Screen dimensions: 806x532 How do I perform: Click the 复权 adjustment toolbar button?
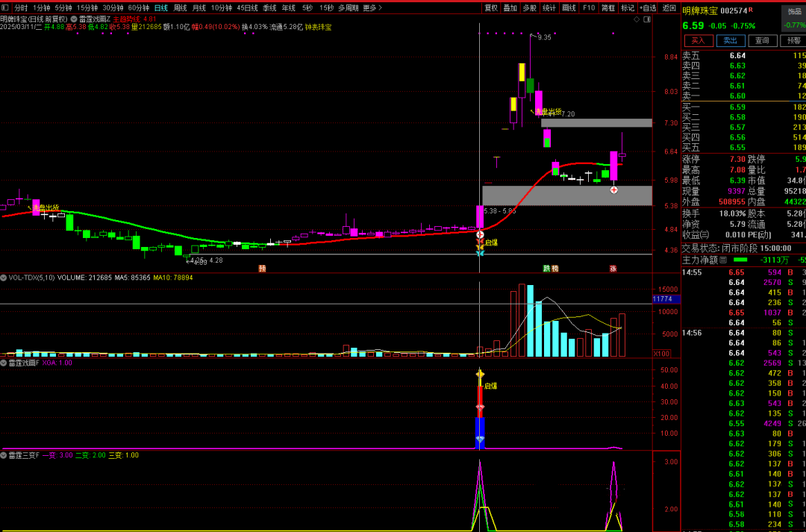[x=490, y=7]
